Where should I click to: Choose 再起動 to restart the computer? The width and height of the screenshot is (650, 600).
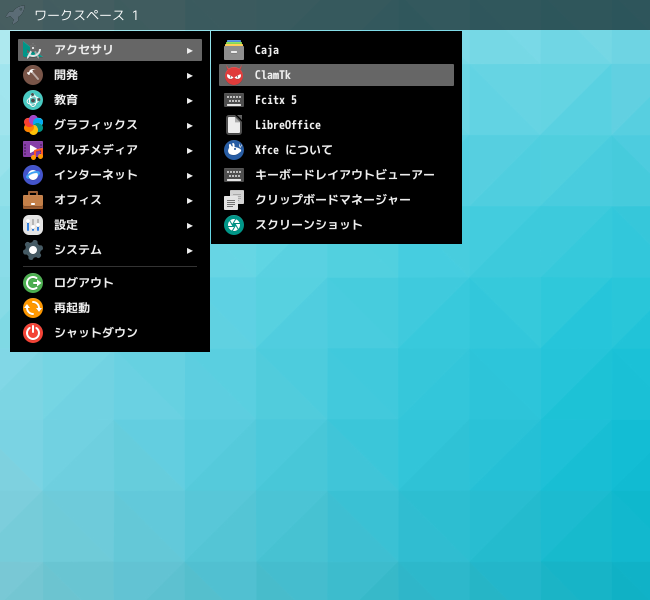tap(72, 308)
